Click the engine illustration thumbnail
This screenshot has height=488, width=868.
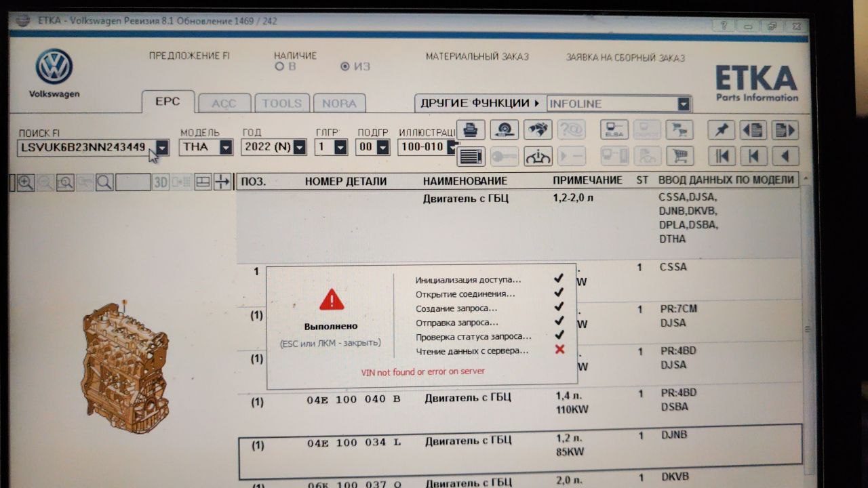(x=125, y=368)
